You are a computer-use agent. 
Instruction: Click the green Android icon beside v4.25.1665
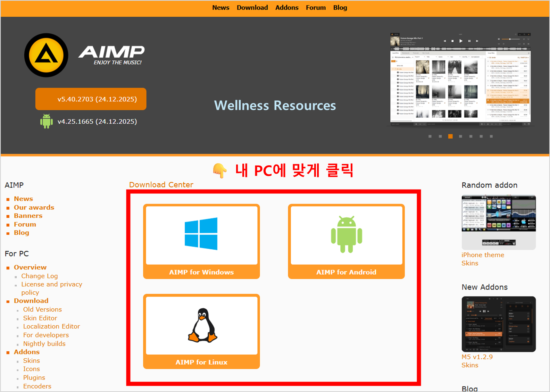47,122
